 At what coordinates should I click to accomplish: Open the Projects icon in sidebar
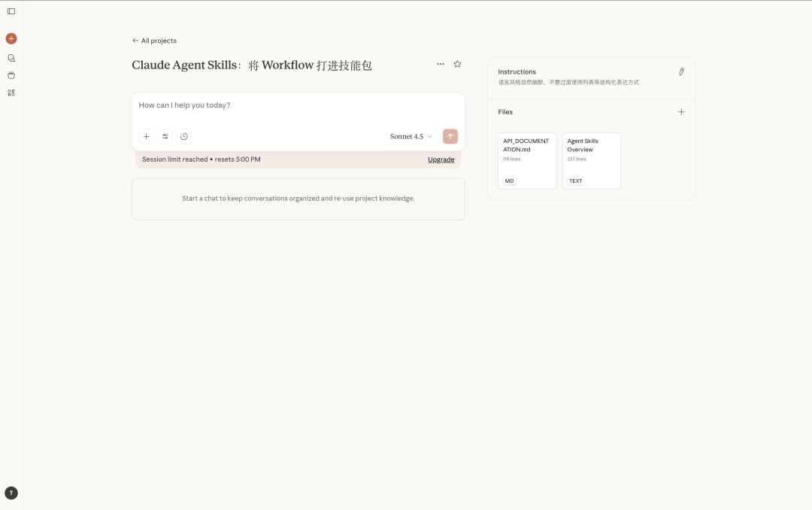point(11,76)
